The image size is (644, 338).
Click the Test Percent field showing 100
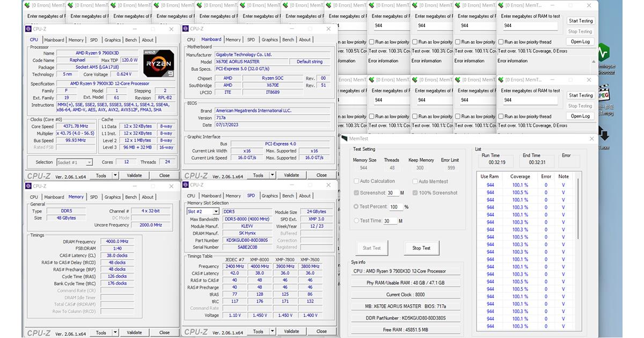point(396,207)
